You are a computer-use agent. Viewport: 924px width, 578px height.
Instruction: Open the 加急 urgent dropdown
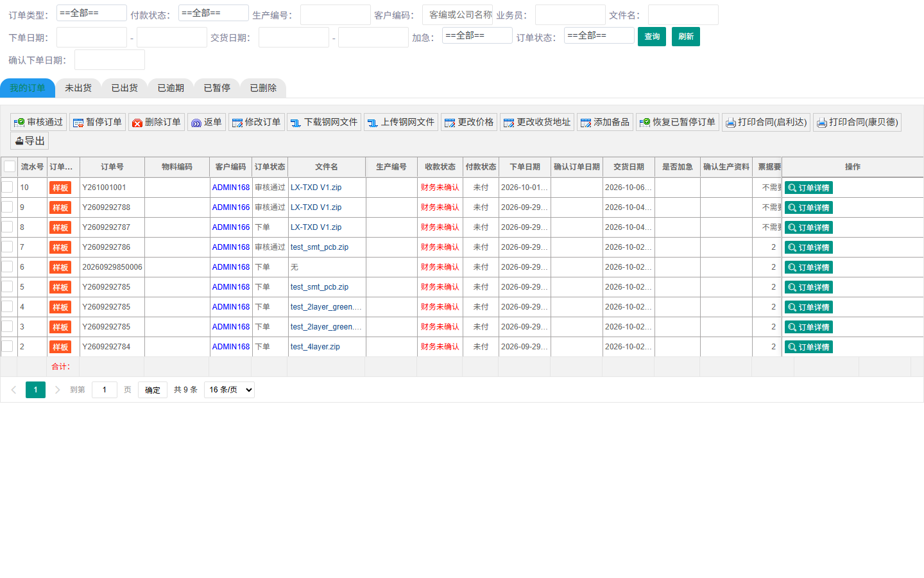[x=477, y=35]
